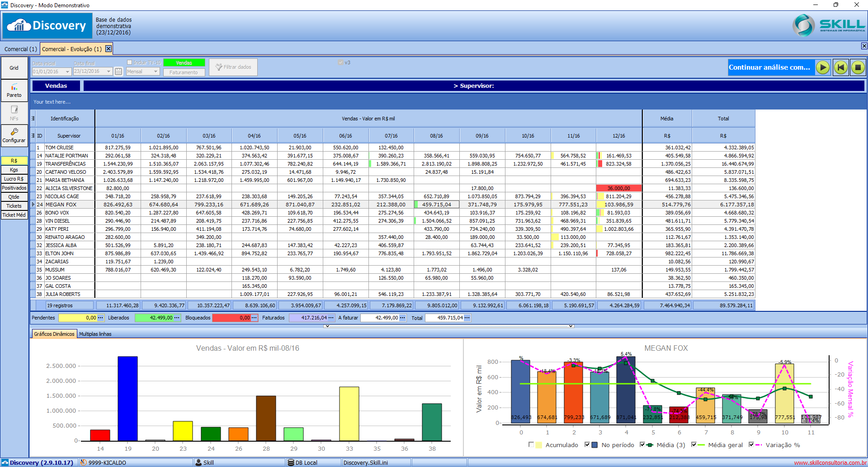Click the Discovery version status icon

tap(5, 462)
